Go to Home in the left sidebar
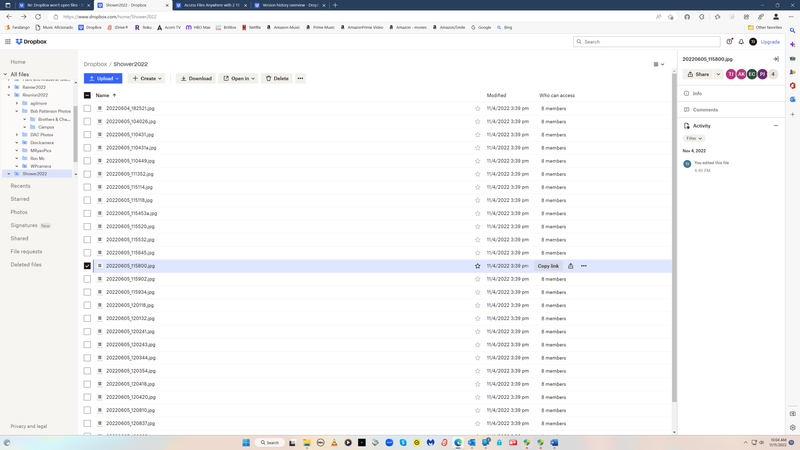The height and width of the screenshot is (450, 800). point(18,62)
